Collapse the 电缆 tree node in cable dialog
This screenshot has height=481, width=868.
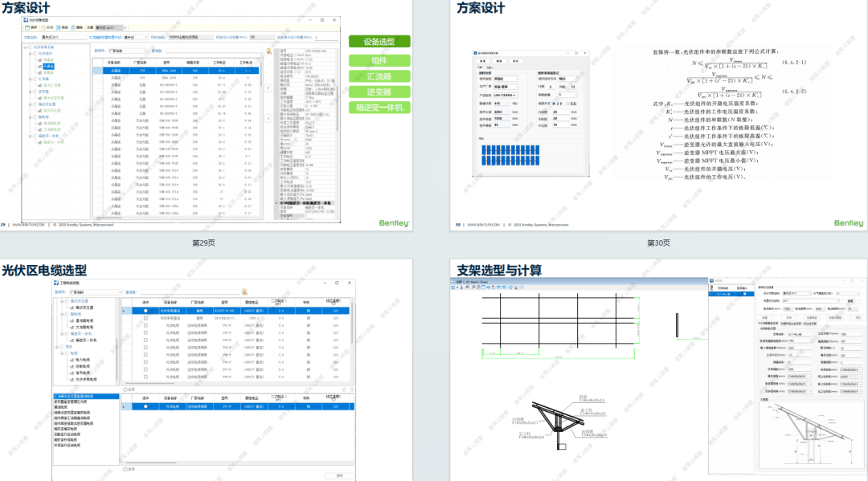(62, 353)
